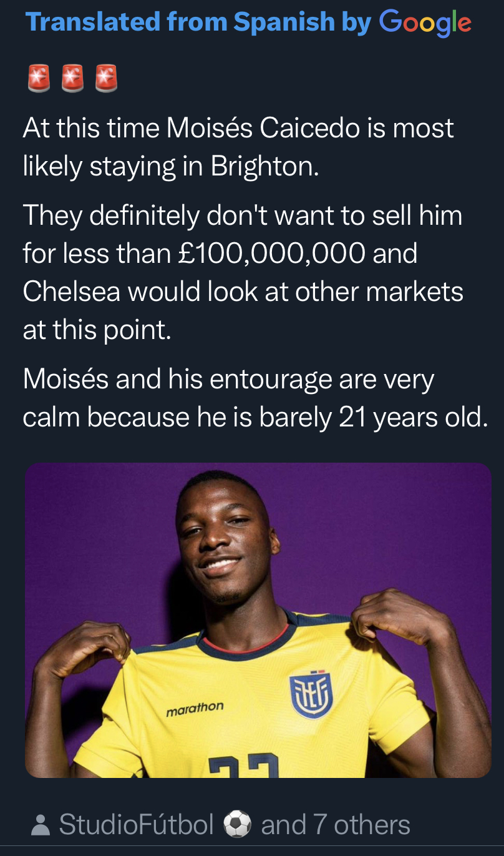Show the 'and 7 others' tagged list
504x856 pixels.
[x=336, y=825]
